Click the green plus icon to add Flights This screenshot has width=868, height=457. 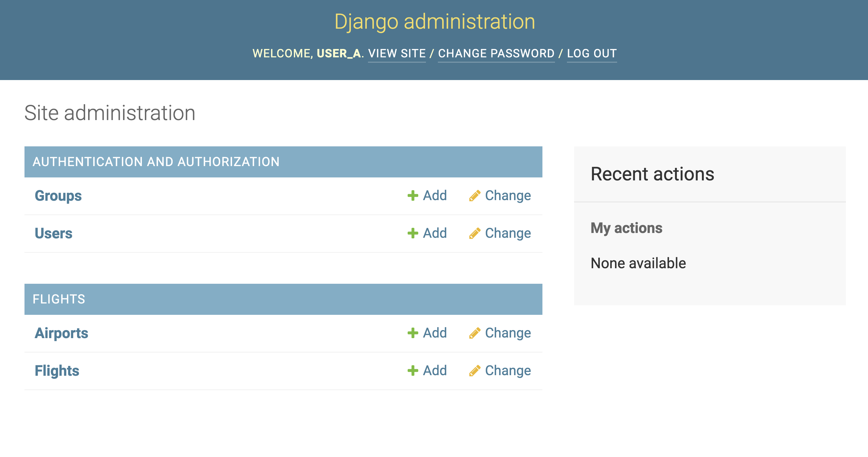pyautogui.click(x=412, y=370)
